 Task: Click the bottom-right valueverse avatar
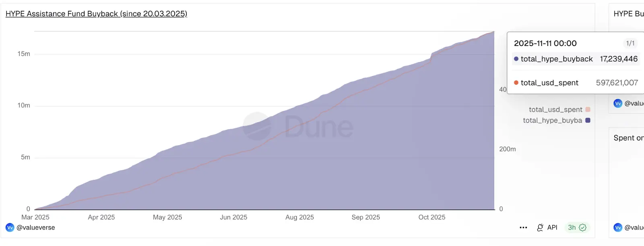(618, 227)
